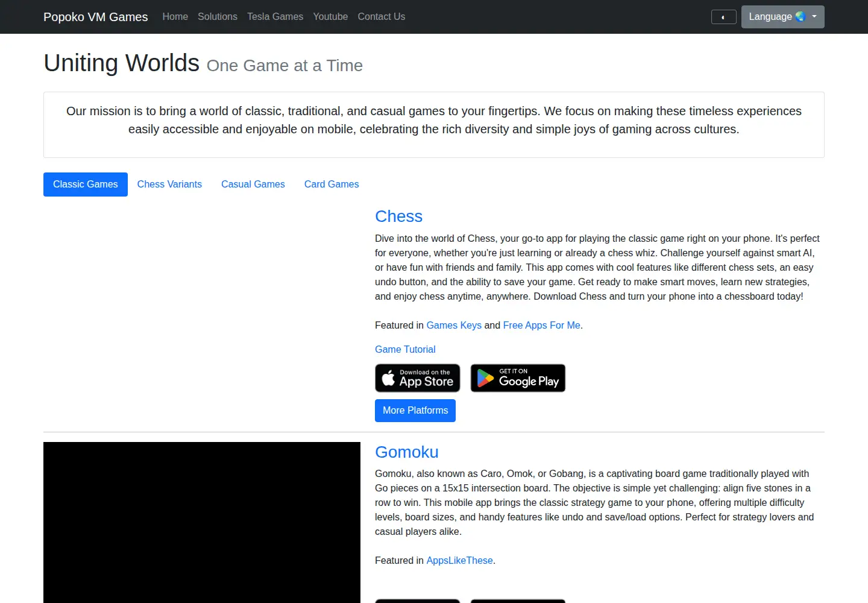Open the Solutions navbar item
Viewport: 868px width, 603px height.
coord(218,17)
